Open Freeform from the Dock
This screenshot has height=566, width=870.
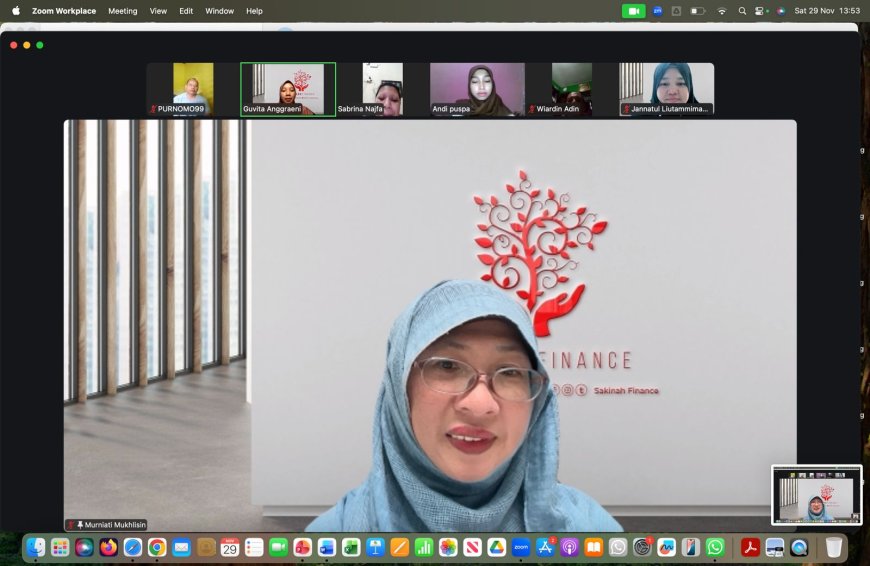[x=666, y=548]
